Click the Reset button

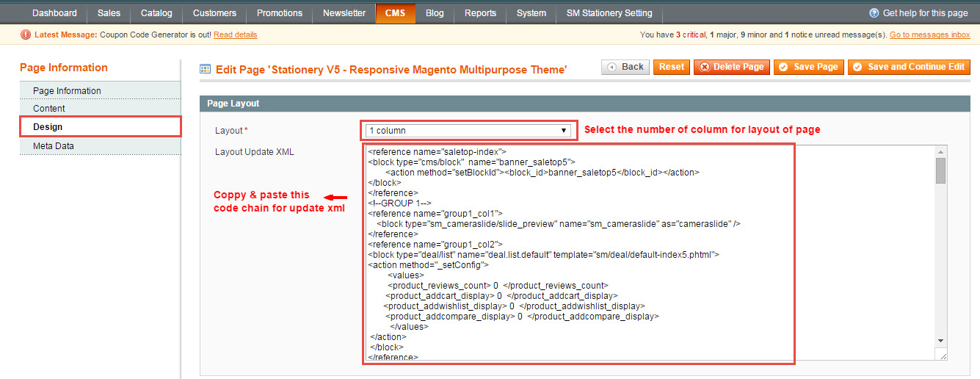click(x=672, y=67)
